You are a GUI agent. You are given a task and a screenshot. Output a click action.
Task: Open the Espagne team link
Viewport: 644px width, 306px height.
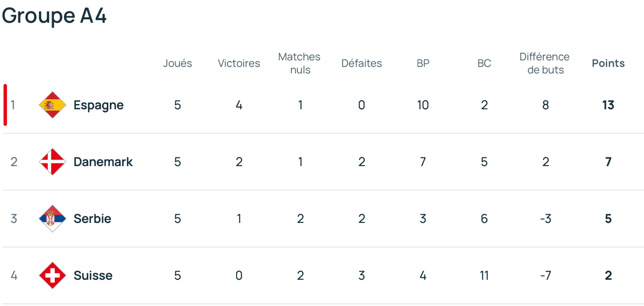click(x=99, y=105)
